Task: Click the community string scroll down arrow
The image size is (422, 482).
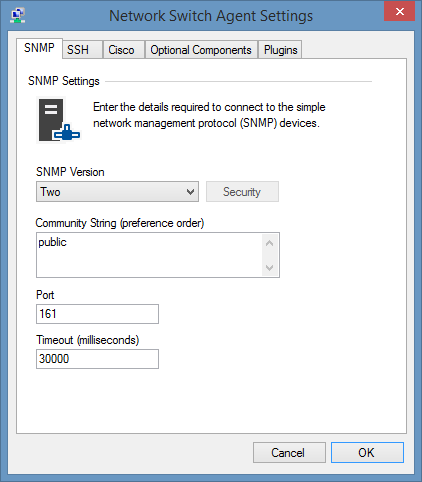Action: [x=270, y=267]
